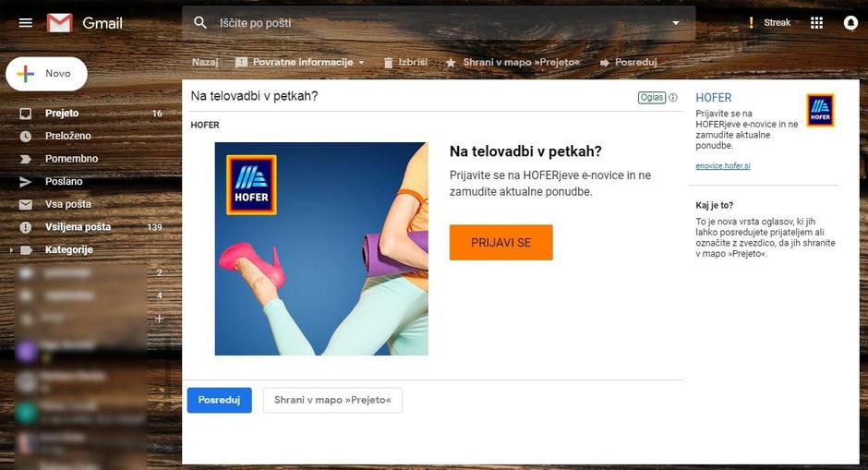Click the HOFER ad image
The image size is (868, 470).
pyautogui.click(x=321, y=248)
